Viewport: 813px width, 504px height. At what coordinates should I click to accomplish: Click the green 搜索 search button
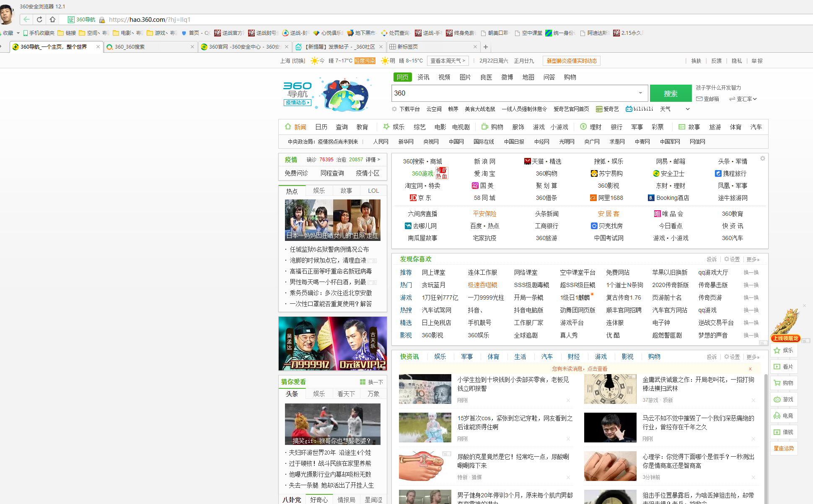[671, 93]
